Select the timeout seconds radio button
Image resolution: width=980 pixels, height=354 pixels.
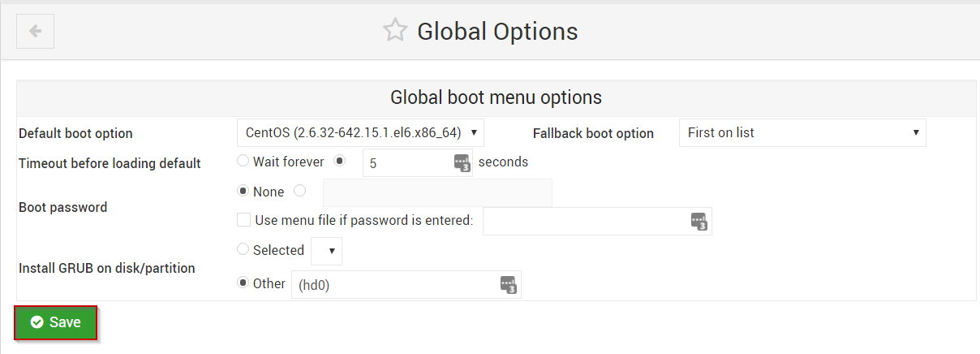(340, 161)
